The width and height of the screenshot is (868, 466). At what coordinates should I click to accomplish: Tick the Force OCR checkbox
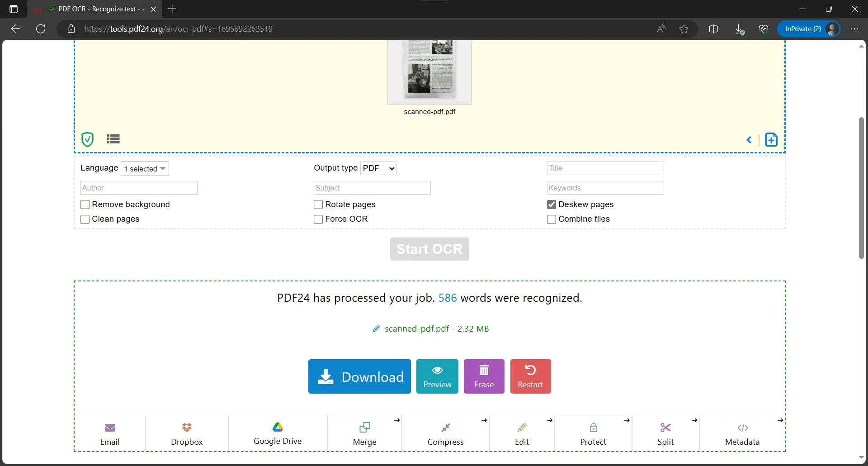[x=318, y=219]
